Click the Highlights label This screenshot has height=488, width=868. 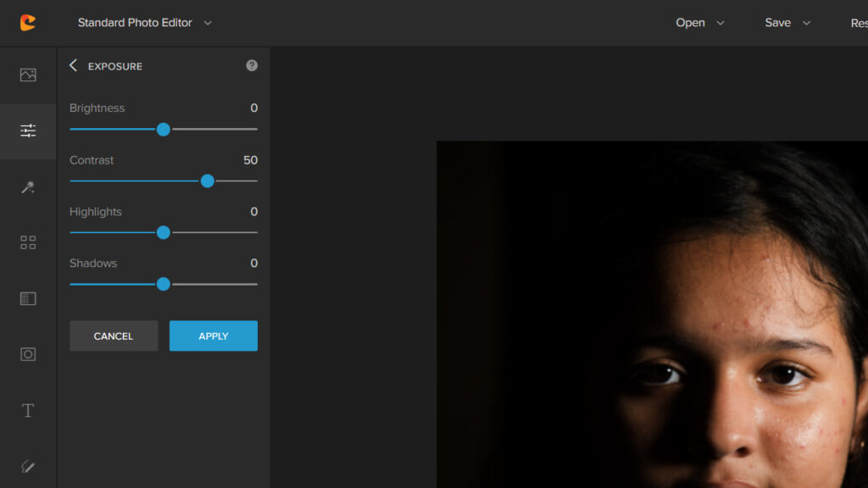(x=95, y=211)
